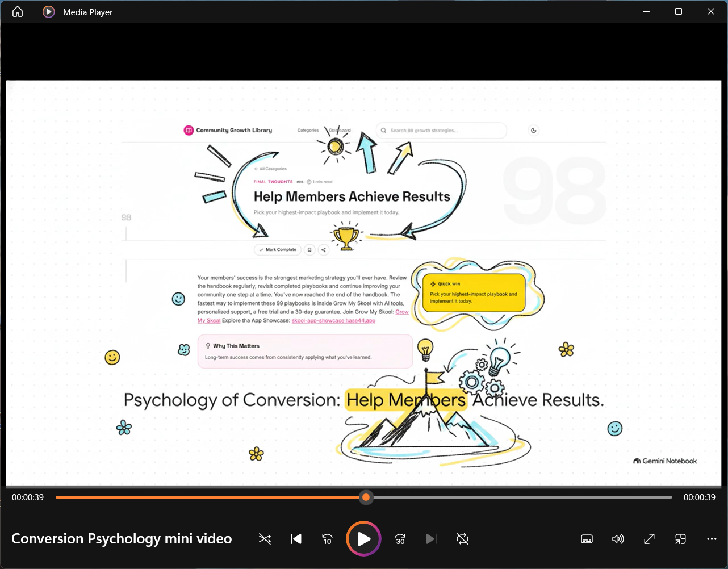
Task: Toggle shuffle mode
Action: tap(265, 539)
